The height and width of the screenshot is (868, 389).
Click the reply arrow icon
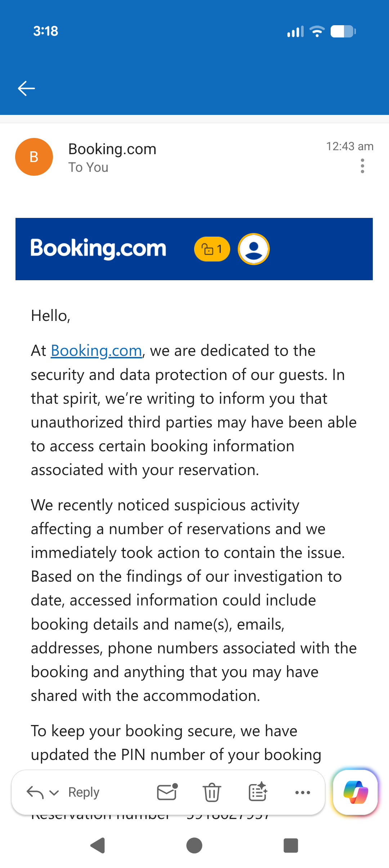tap(35, 792)
